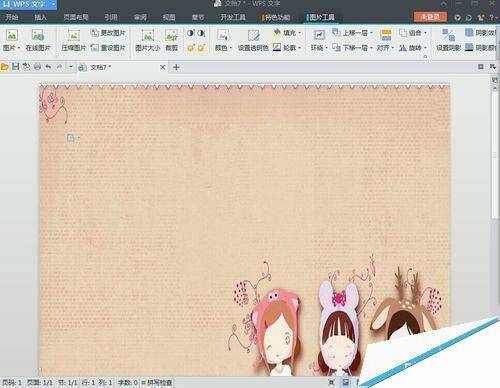Open folder icon in quick access bar
The height and width of the screenshot is (388, 500).
(5, 67)
